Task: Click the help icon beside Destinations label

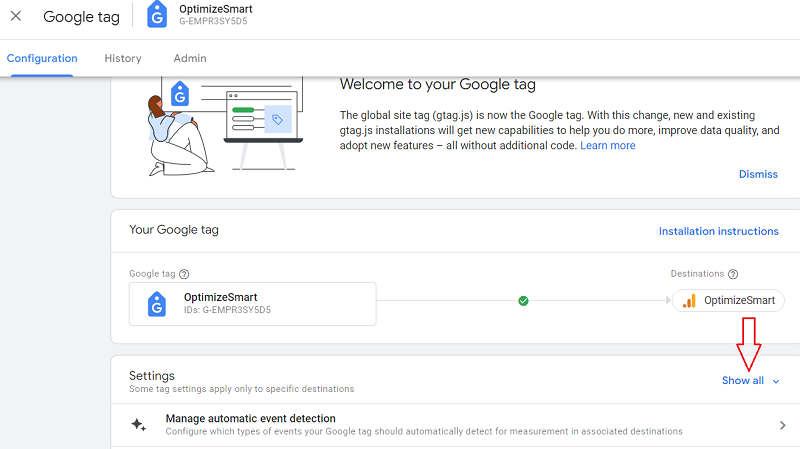Action: click(x=733, y=274)
